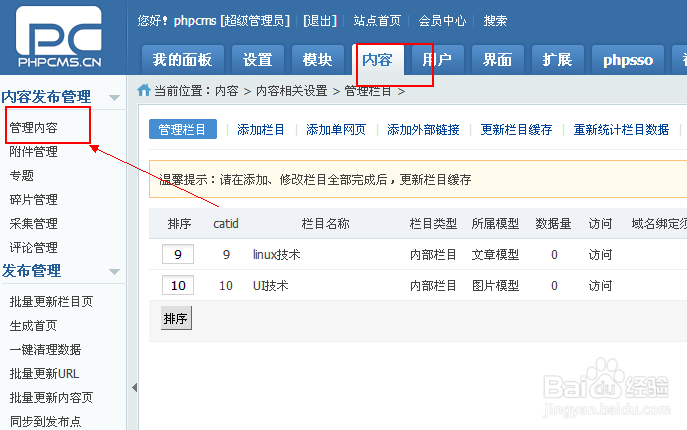Open the 设置 tab
This screenshot has width=687, height=430.
pyautogui.click(x=258, y=60)
